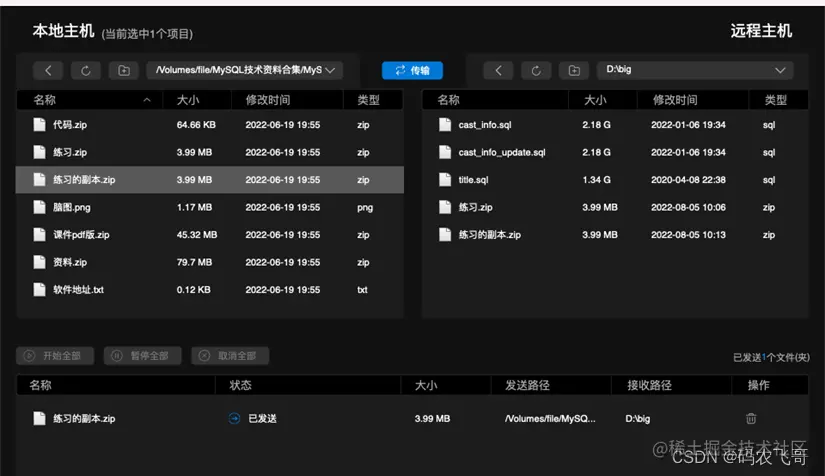Viewport: 825px width, 476px height.
Task: Select remote file cast_info.sql
Action: [x=615, y=125]
